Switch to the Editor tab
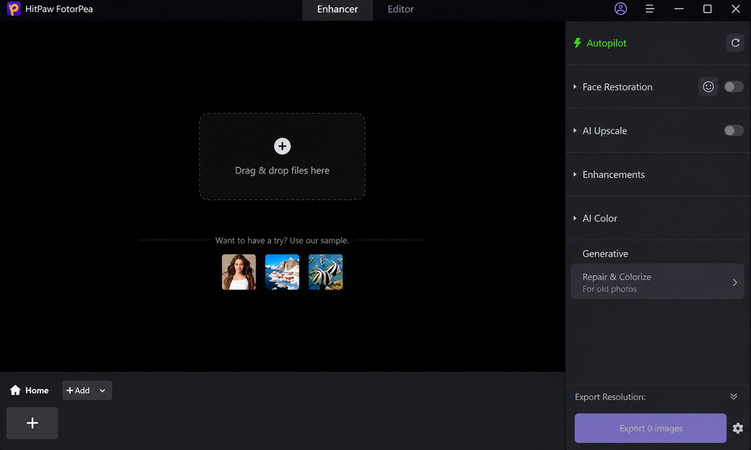The height and width of the screenshot is (450, 751). click(x=400, y=9)
